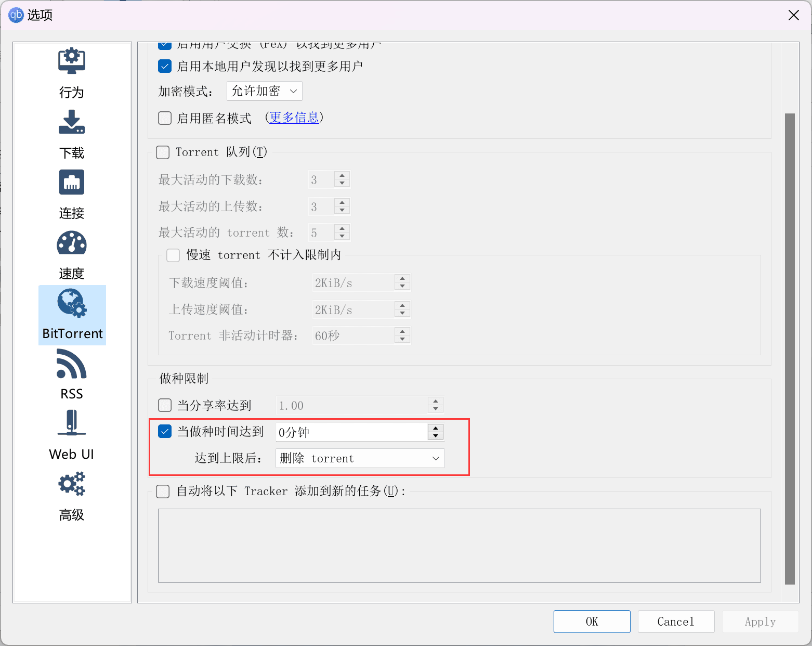Click up arrow of 下载速度阈值 spinner
Screen dimensions: 812x646
point(402,279)
